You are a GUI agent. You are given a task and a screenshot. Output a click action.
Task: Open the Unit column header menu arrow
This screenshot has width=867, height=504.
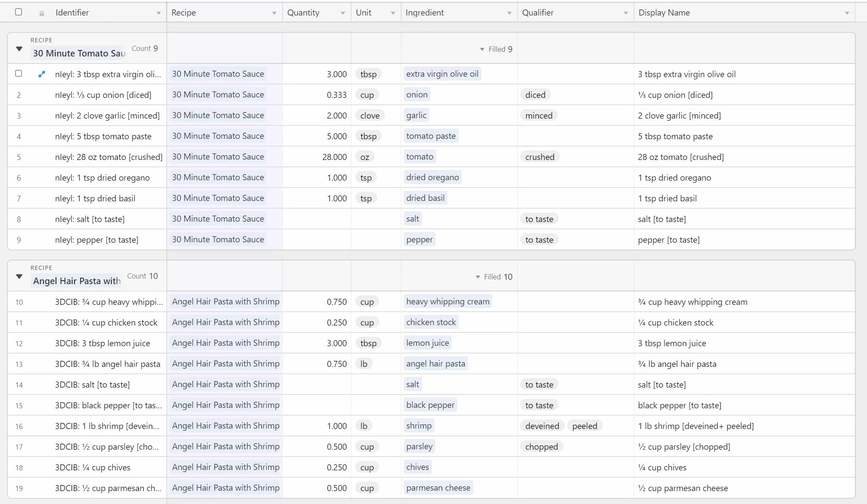pos(393,13)
